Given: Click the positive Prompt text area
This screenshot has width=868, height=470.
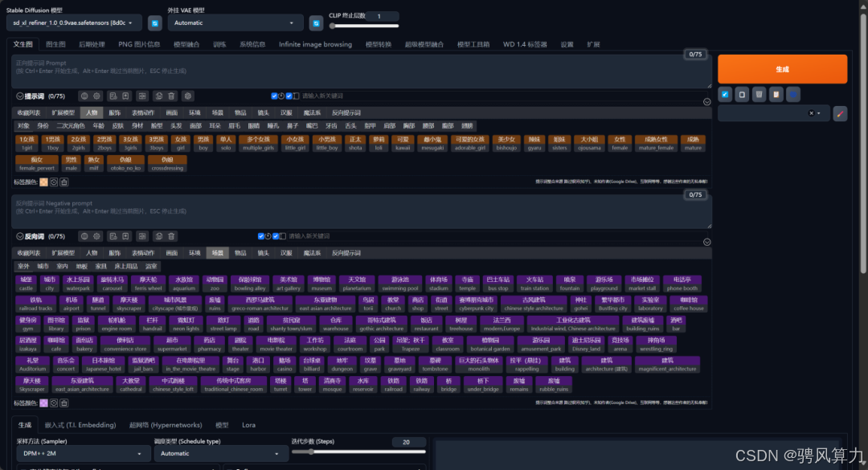Looking at the screenshot, I should coord(362,72).
